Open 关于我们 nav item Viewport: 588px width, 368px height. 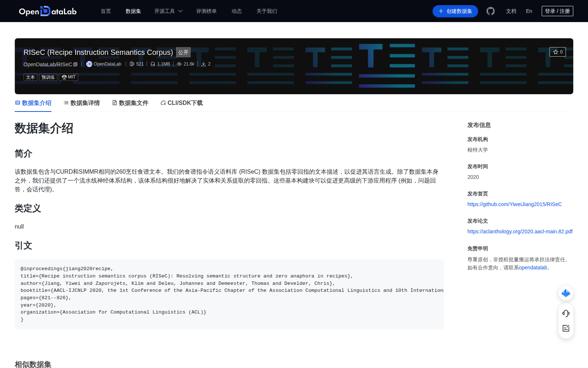click(267, 11)
